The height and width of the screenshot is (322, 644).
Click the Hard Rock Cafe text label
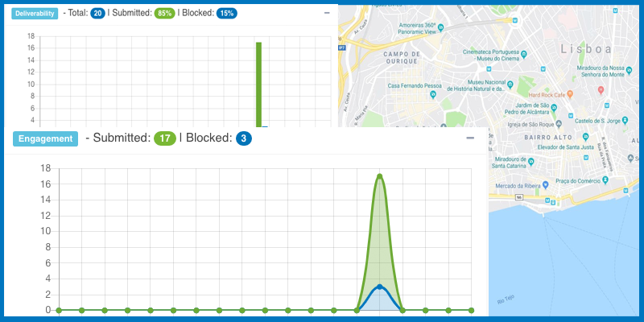pos(547,95)
